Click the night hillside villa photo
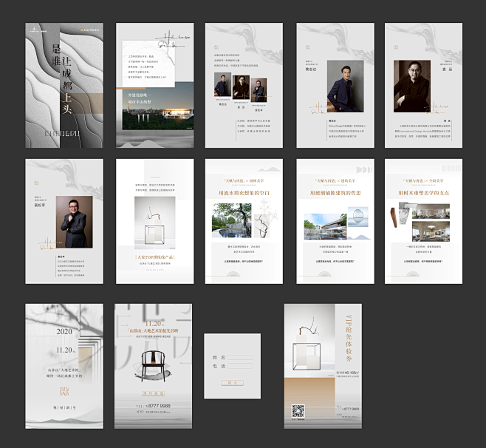 (x=158, y=106)
